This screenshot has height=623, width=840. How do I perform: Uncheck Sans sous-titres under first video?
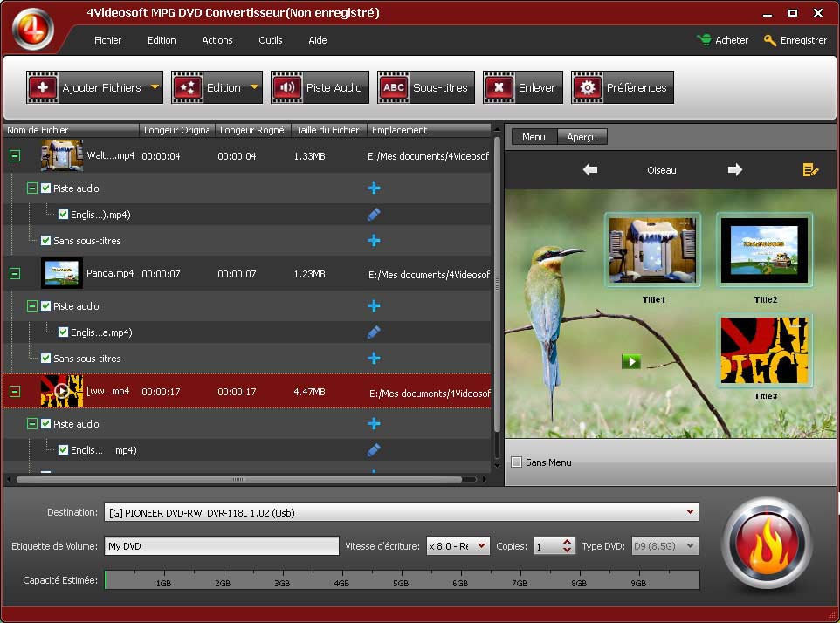tap(46, 241)
